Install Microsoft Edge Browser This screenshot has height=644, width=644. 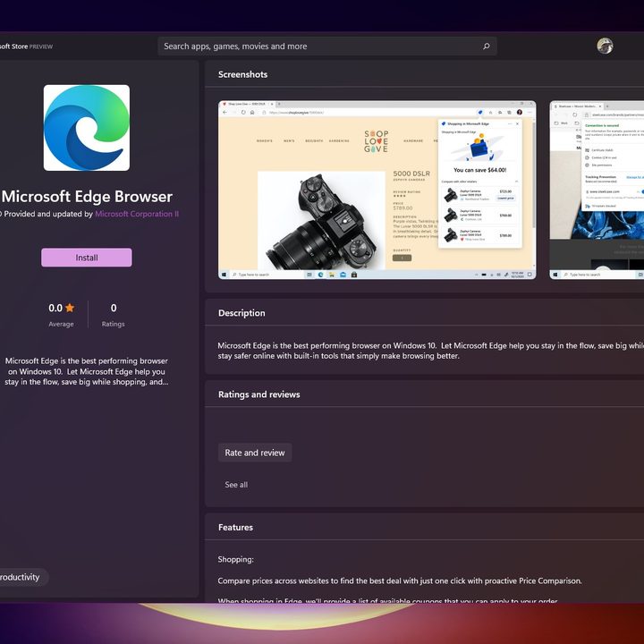coord(87,258)
